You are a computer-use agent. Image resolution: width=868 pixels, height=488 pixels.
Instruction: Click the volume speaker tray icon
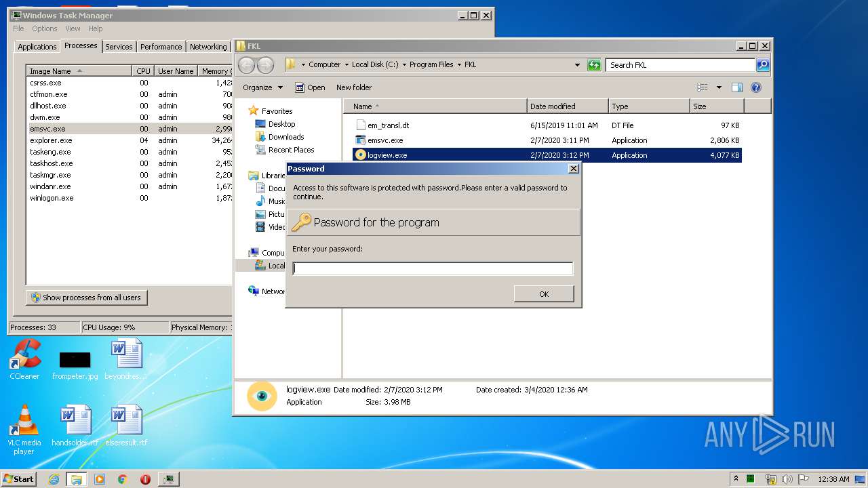(787, 479)
